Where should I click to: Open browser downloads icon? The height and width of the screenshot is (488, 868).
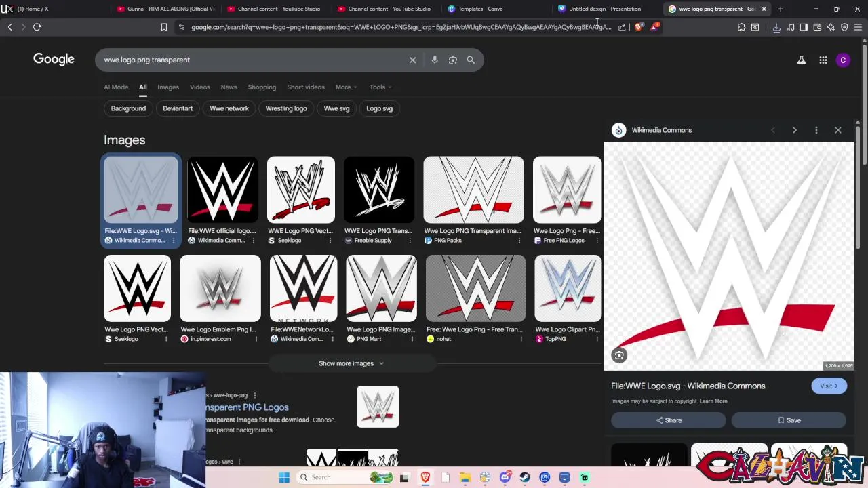pyautogui.click(x=776, y=27)
